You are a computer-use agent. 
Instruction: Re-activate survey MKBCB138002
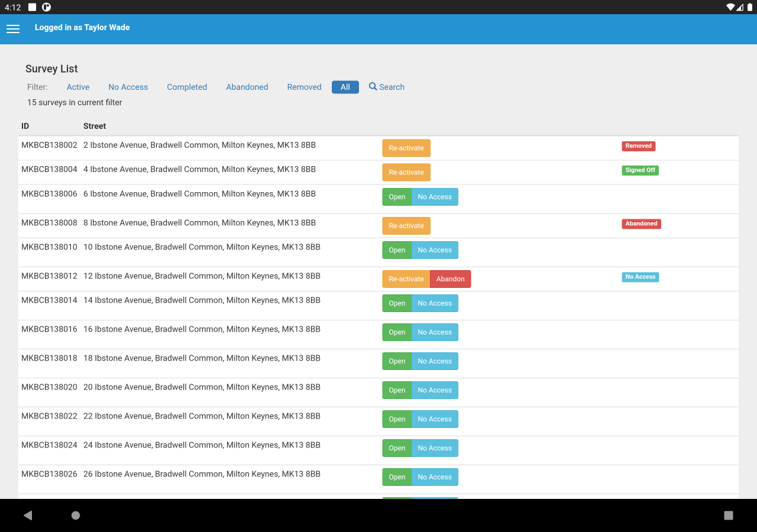[x=406, y=148]
